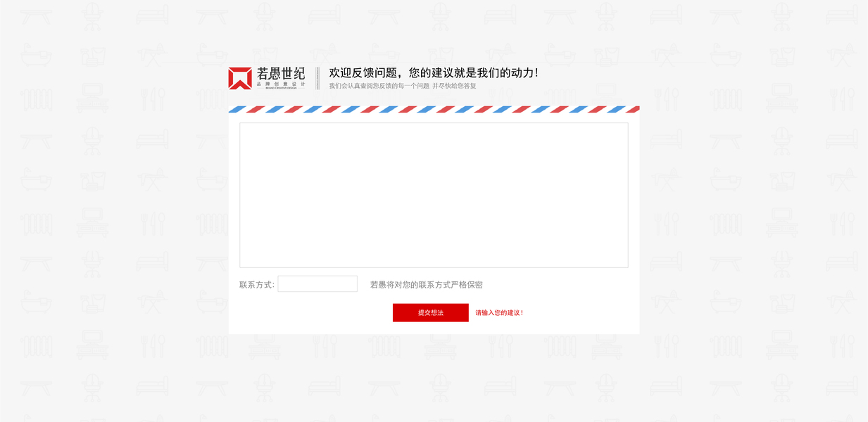
Task: Focus the large feedback suggestion text area
Action: pos(434,196)
